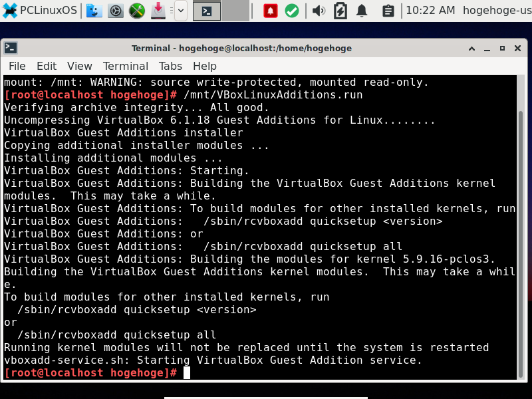Show notifications via the bell icon
The height and width of the screenshot is (399, 532).
[362, 11]
